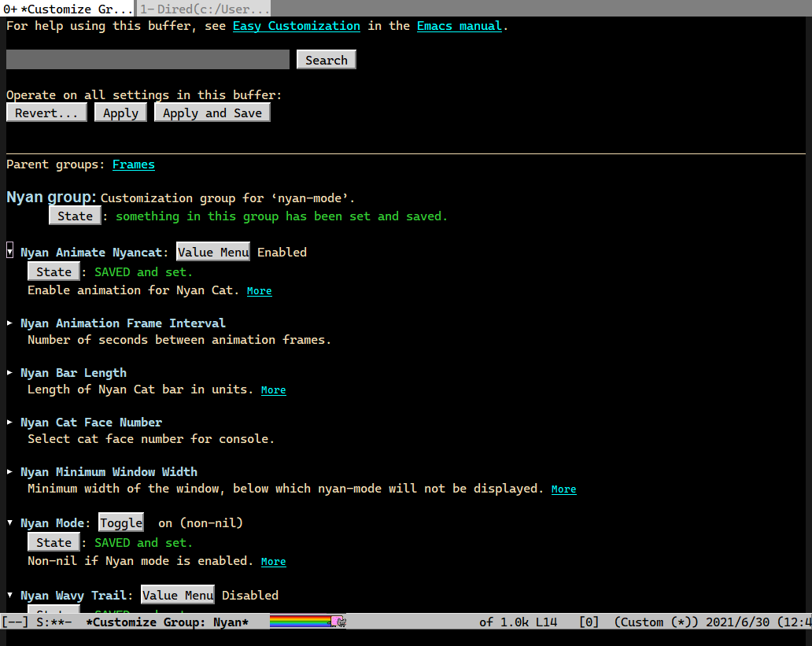The width and height of the screenshot is (812, 646).
Task: Open Nyan Animate Nyancat Value Menu
Action: (x=213, y=252)
